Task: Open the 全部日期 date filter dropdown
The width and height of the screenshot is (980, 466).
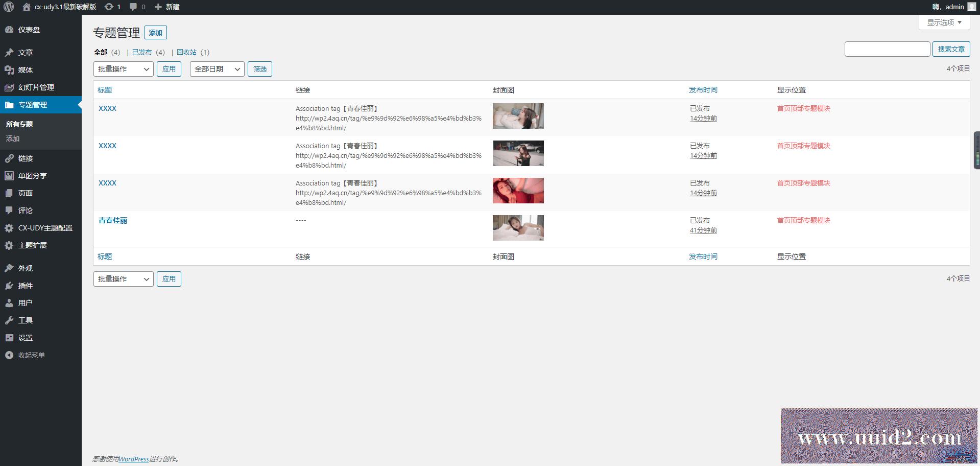Action: 217,69
